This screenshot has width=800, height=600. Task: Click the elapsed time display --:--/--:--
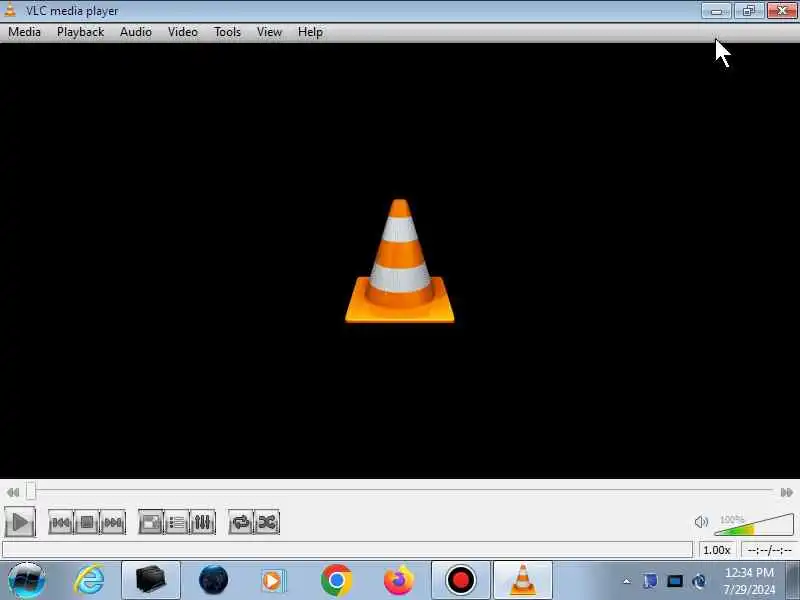point(769,550)
